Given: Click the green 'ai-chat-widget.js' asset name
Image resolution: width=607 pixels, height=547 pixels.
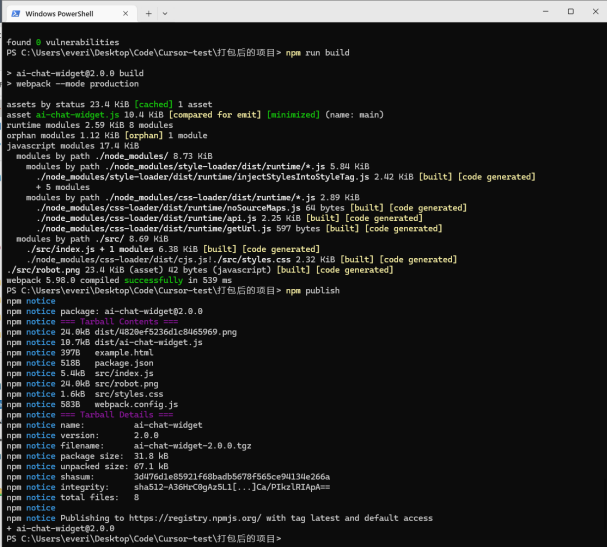Looking at the screenshot, I should tap(77, 115).
